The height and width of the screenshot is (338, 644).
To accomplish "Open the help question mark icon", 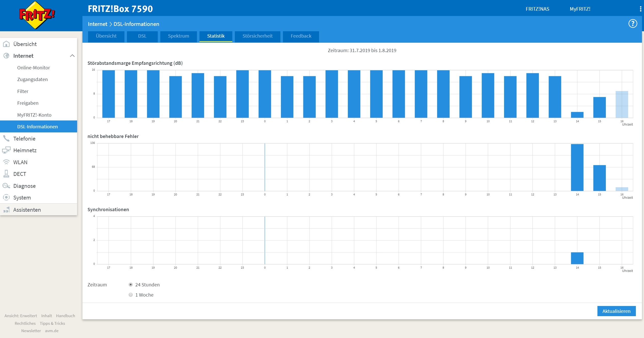I will point(633,24).
